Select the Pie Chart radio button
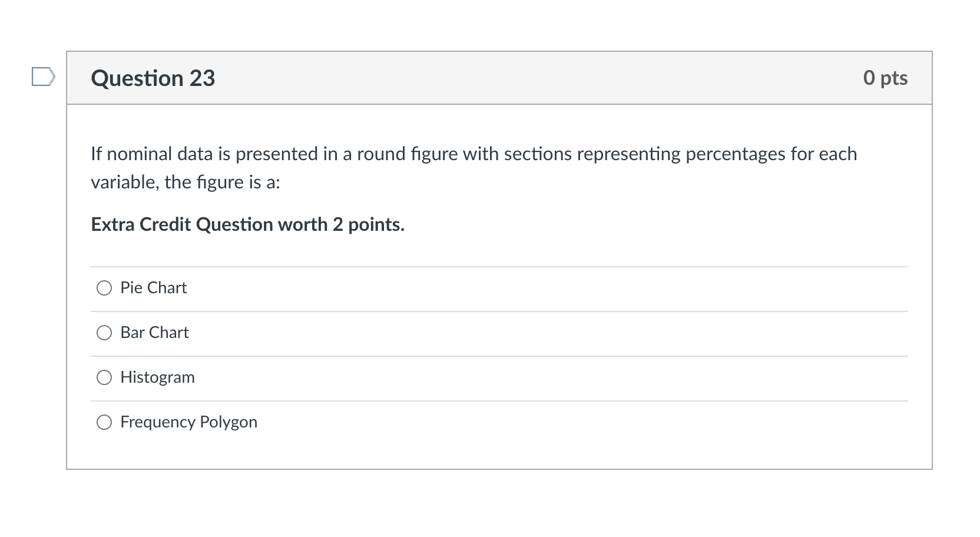Screen dimensions: 980x537 (x=104, y=288)
